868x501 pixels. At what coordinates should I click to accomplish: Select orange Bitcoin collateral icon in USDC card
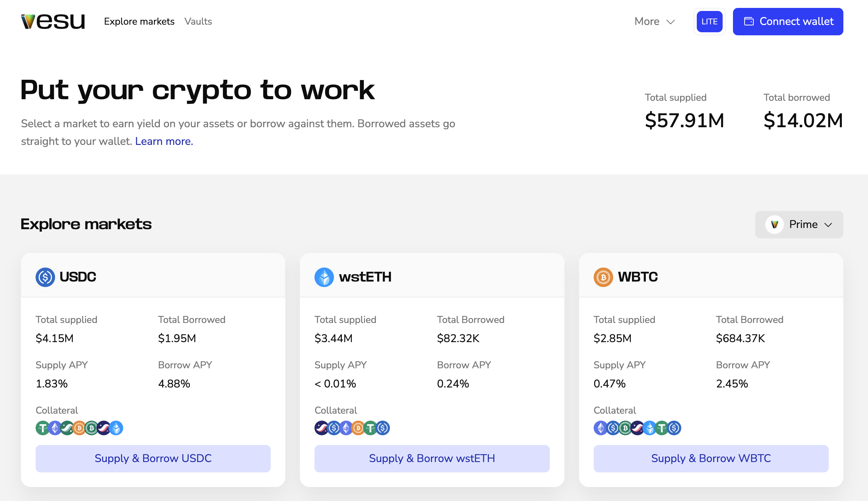79,428
